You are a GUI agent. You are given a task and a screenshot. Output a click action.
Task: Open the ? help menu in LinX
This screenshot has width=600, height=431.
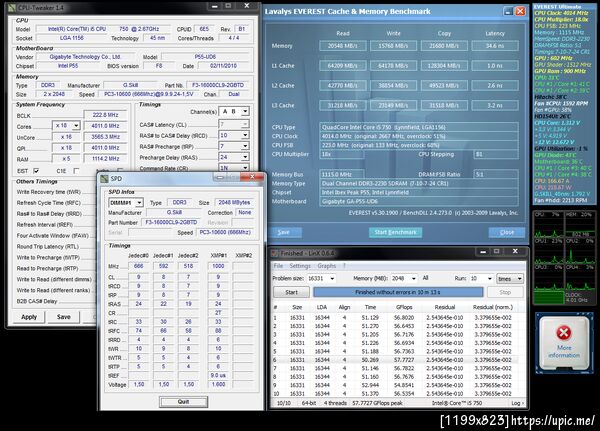344,266
